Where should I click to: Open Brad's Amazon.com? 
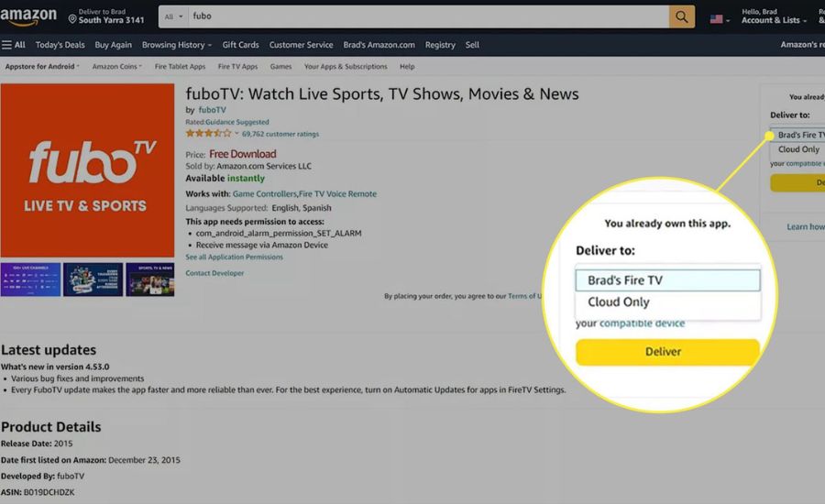tap(379, 45)
